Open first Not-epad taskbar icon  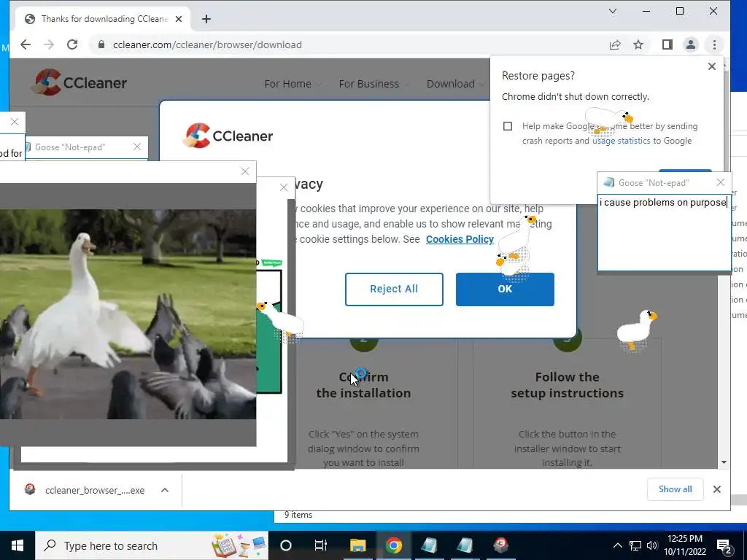(429, 545)
